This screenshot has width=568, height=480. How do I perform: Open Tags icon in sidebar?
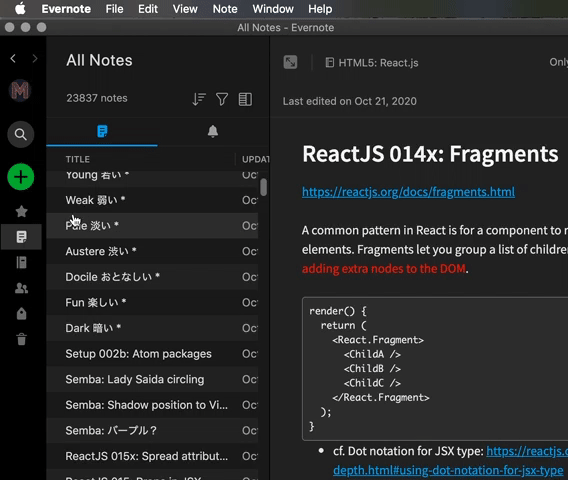(x=21, y=313)
